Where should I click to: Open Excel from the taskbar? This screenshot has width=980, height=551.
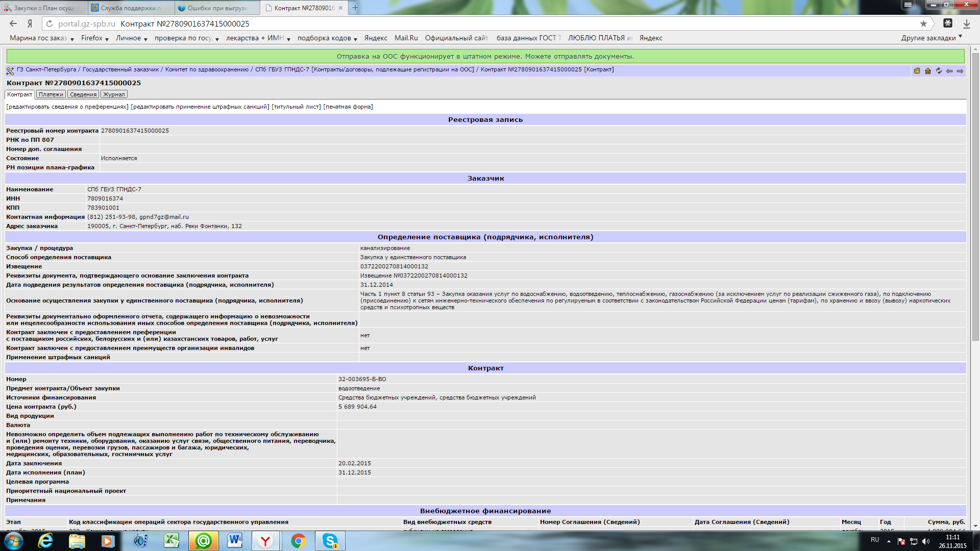click(x=171, y=541)
